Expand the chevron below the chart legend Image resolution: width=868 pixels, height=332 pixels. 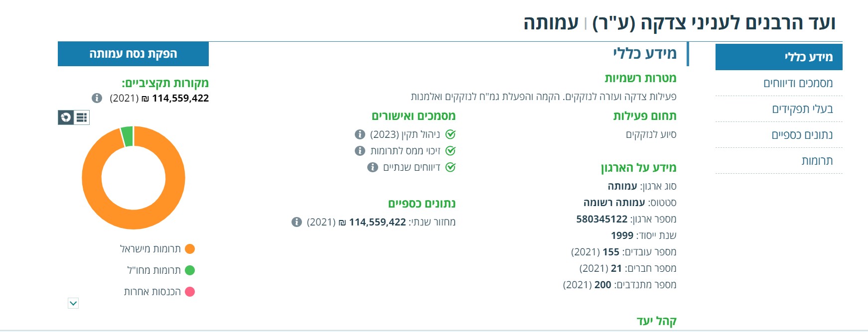(x=73, y=303)
